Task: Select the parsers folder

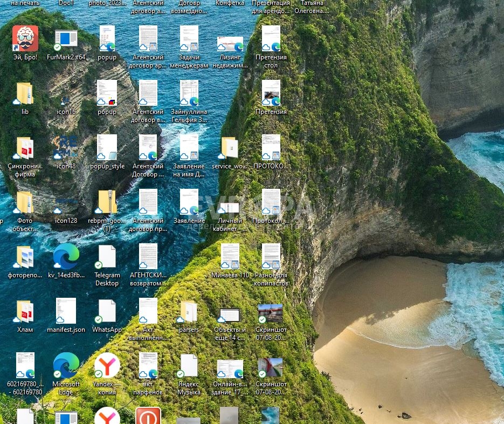Action: [x=189, y=311]
